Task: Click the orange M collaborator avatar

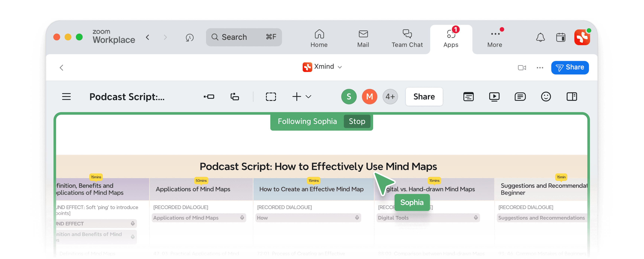Action: click(x=369, y=97)
